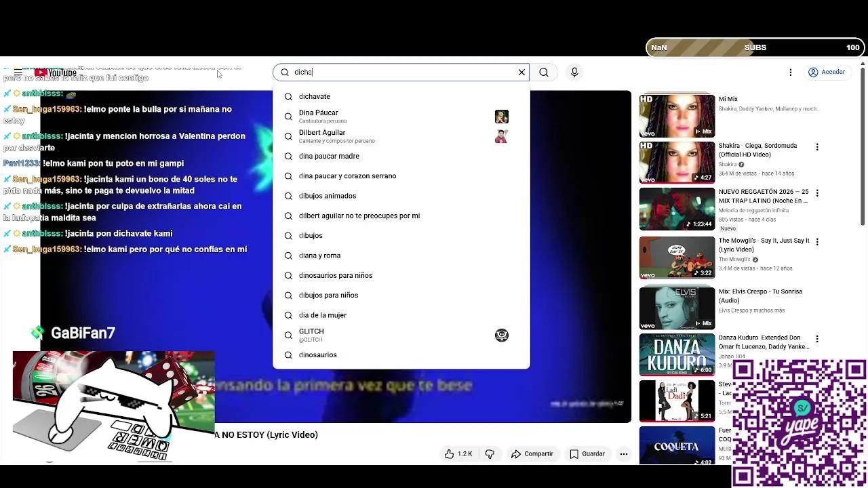Pick suggestion dia de la mujer
The height and width of the screenshot is (488, 868).
pyautogui.click(x=401, y=315)
